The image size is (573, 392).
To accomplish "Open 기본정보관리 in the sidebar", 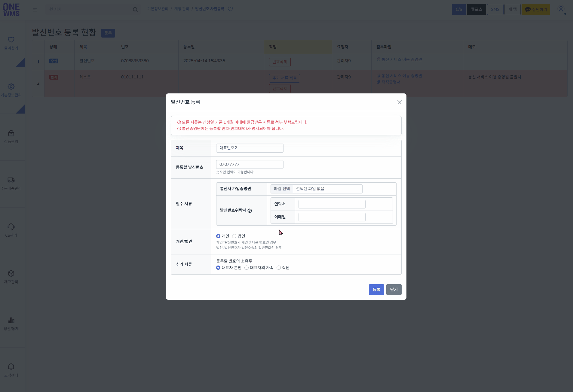I will 11,90.
